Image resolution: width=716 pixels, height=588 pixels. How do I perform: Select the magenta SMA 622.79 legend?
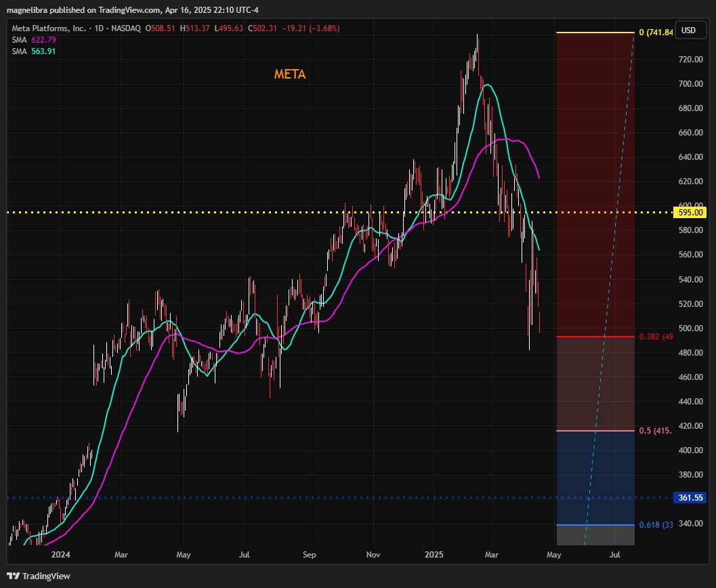coord(34,40)
